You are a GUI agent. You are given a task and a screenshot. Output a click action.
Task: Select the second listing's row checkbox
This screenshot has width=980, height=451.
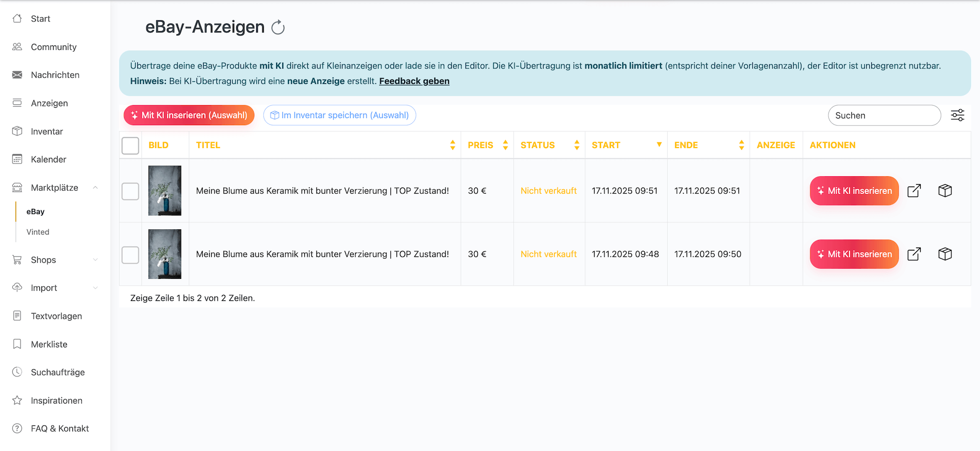click(x=130, y=255)
